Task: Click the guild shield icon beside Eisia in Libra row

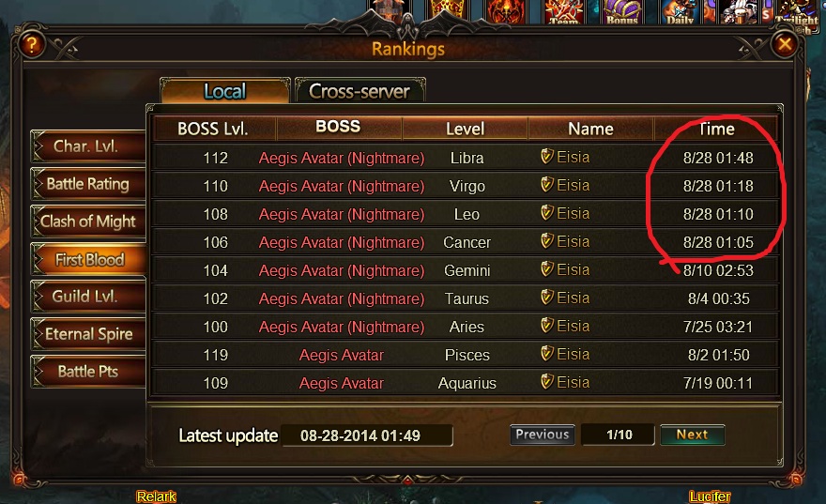Action: pyautogui.click(x=547, y=157)
